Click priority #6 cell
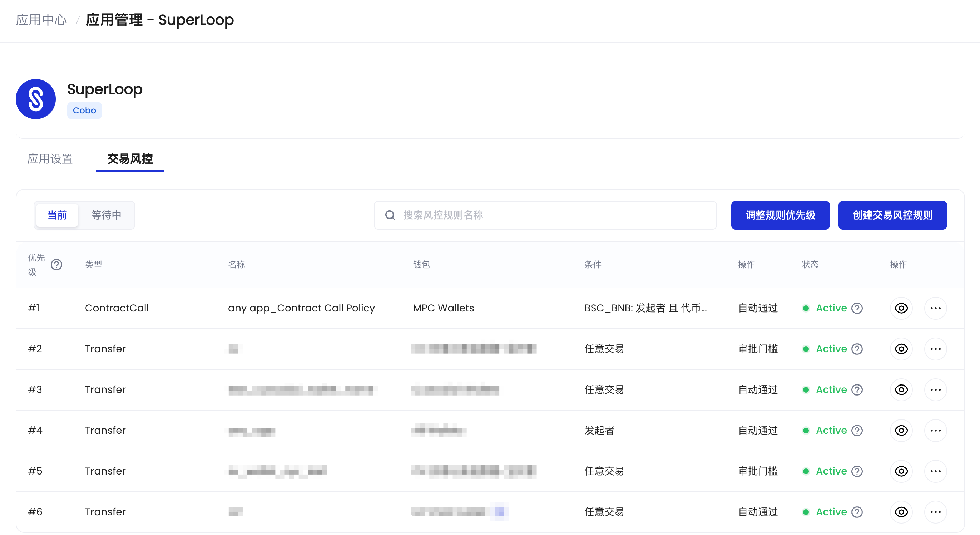This screenshot has height=535, width=980. coord(35,512)
